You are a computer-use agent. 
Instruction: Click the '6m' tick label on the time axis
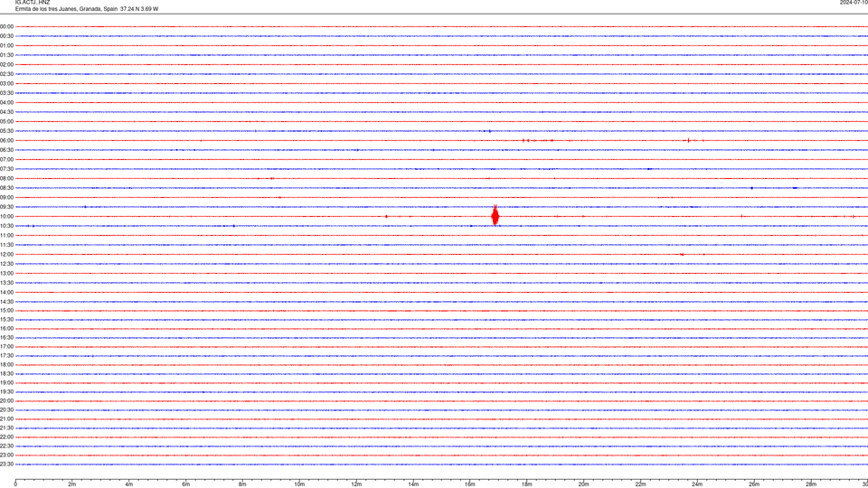click(x=185, y=484)
